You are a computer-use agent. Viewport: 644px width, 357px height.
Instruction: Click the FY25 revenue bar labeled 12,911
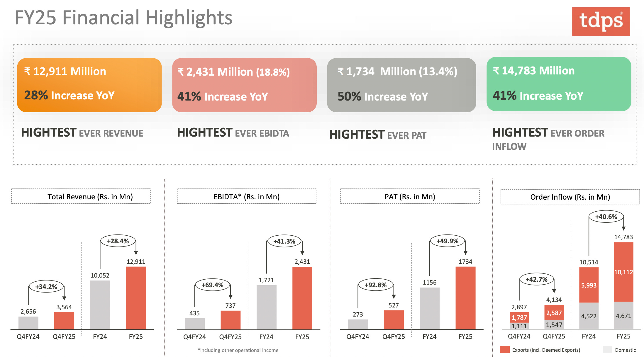click(136, 297)
